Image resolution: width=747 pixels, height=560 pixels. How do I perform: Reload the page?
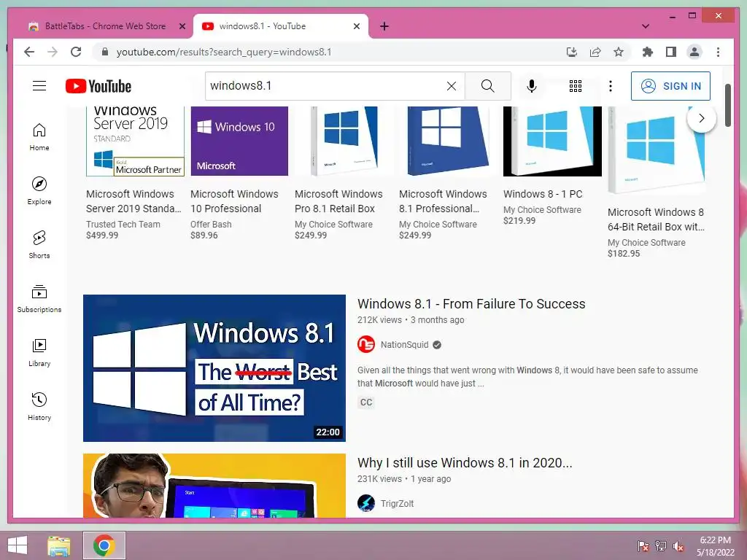pos(76,52)
